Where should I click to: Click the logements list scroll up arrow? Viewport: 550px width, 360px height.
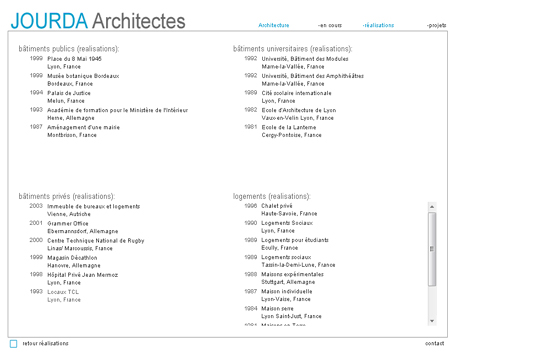[x=432, y=207]
